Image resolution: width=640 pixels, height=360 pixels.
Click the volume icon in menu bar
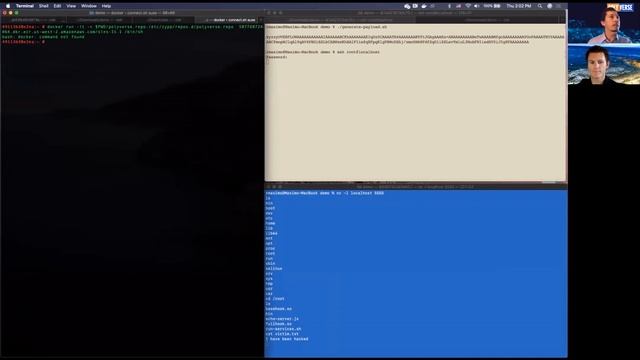coord(476,6)
